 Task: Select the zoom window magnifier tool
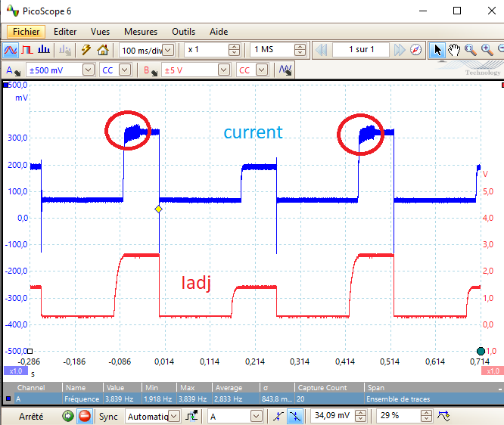point(471,50)
